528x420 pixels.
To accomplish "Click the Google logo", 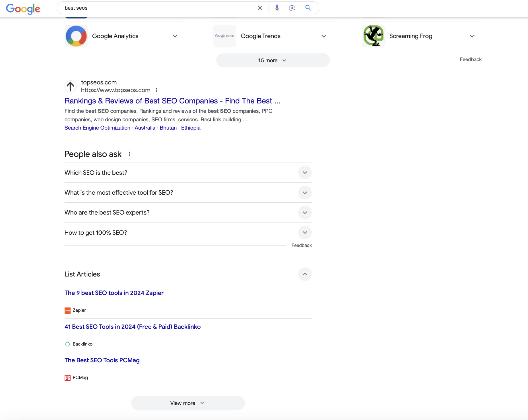I will pos(23,9).
